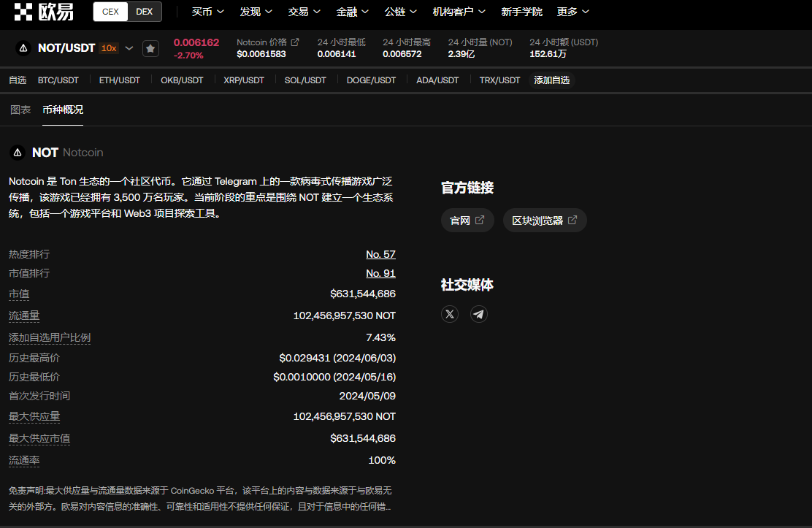Switch to DEX mode
Screen dimensions: 812x528
144,12
